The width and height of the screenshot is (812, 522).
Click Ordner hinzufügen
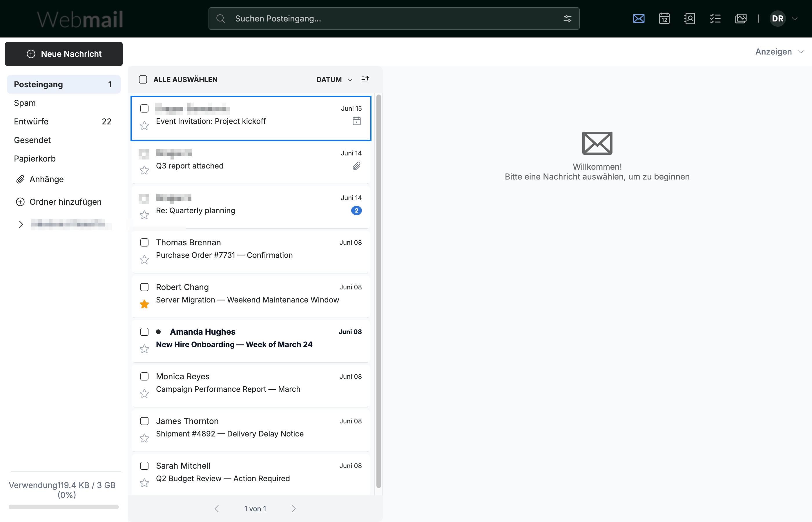coord(58,202)
